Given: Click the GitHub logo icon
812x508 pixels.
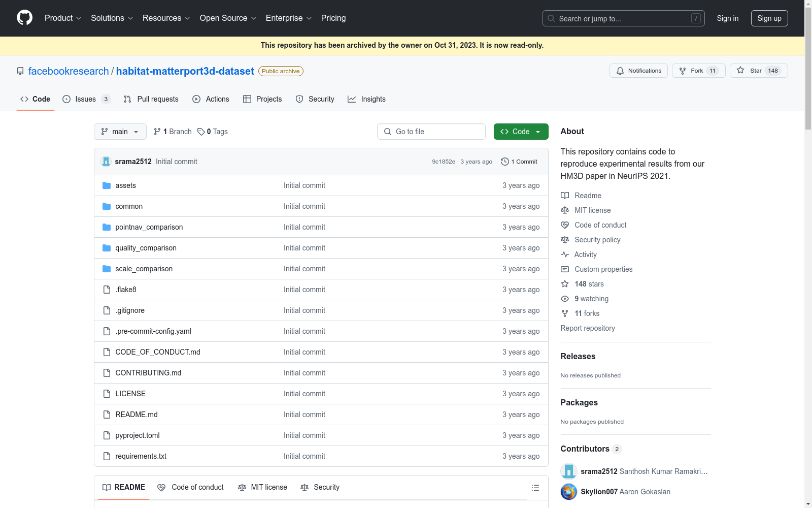Looking at the screenshot, I should point(24,18).
